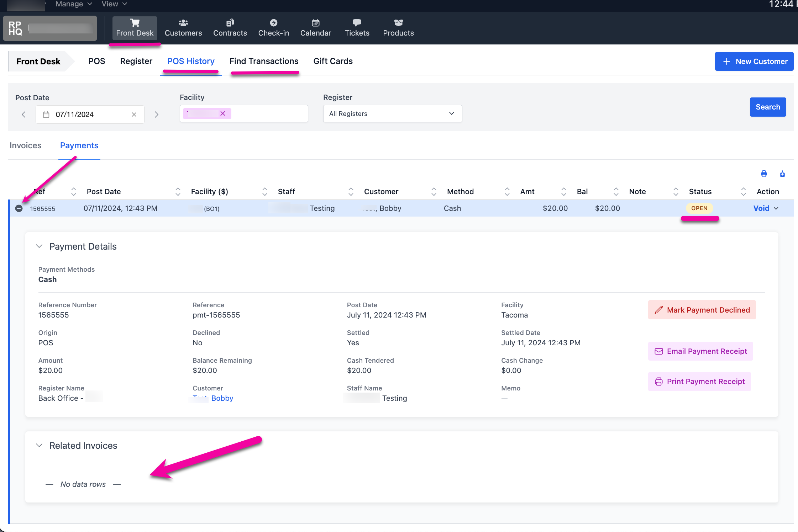The width and height of the screenshot is (798, 532).
Task: Sort by Status column
Action: pos(744,192)
